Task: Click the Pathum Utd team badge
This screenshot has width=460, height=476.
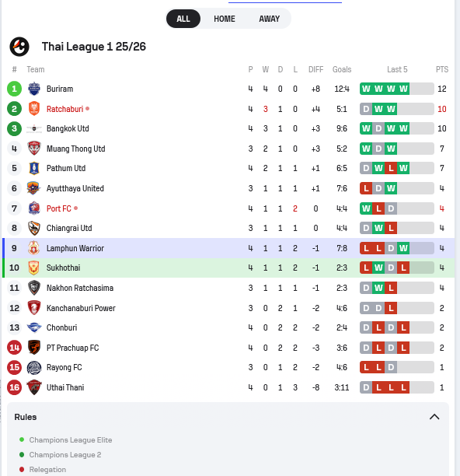Action: pos(34,168)
